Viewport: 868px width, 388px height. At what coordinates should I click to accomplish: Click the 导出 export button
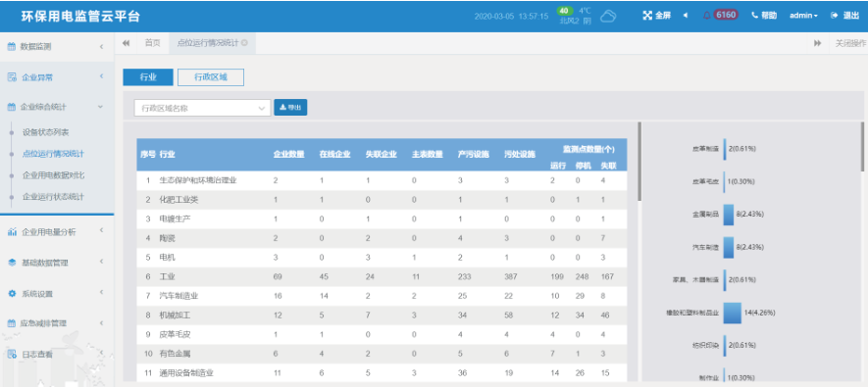(x=290, y=107)
